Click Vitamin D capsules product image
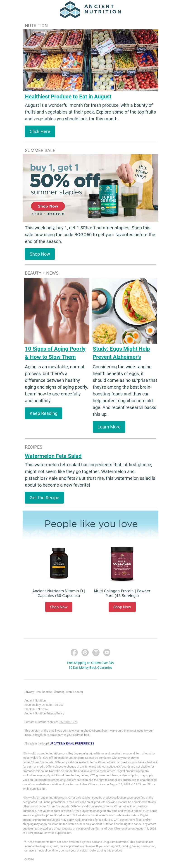 tap(59, 563)
